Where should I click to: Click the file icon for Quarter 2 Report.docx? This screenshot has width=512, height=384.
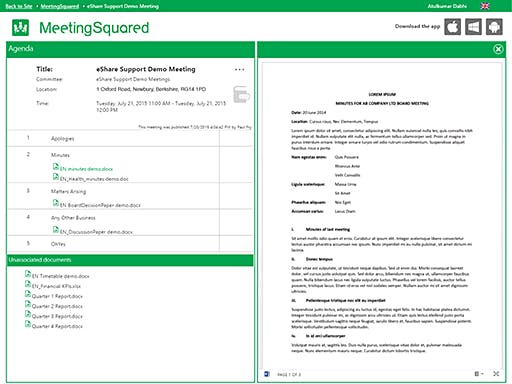(x=28, y=304)
